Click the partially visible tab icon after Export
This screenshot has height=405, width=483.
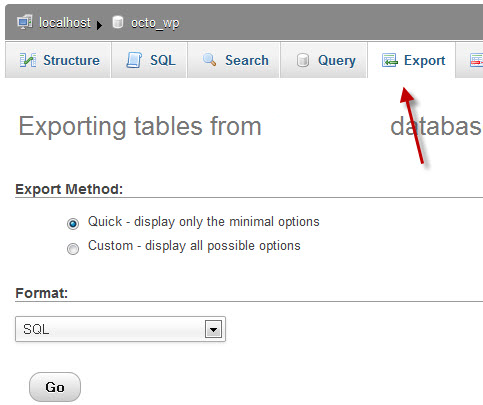(476, 60)
